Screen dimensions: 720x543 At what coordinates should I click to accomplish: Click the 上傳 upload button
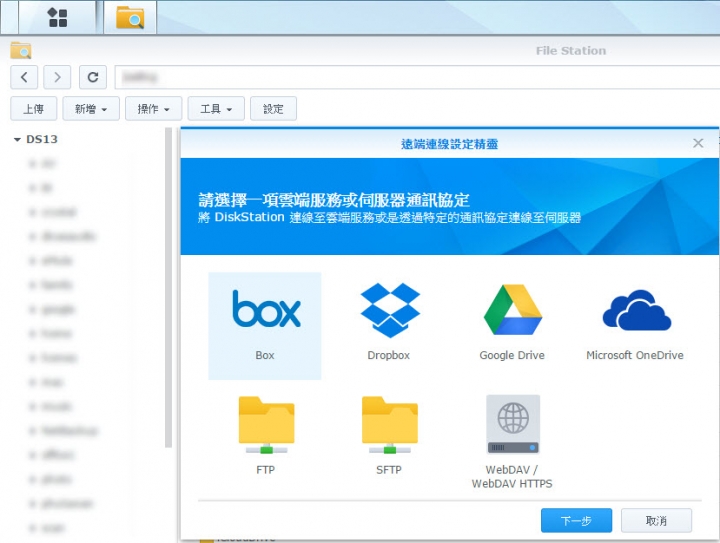(x=34, y=109)
